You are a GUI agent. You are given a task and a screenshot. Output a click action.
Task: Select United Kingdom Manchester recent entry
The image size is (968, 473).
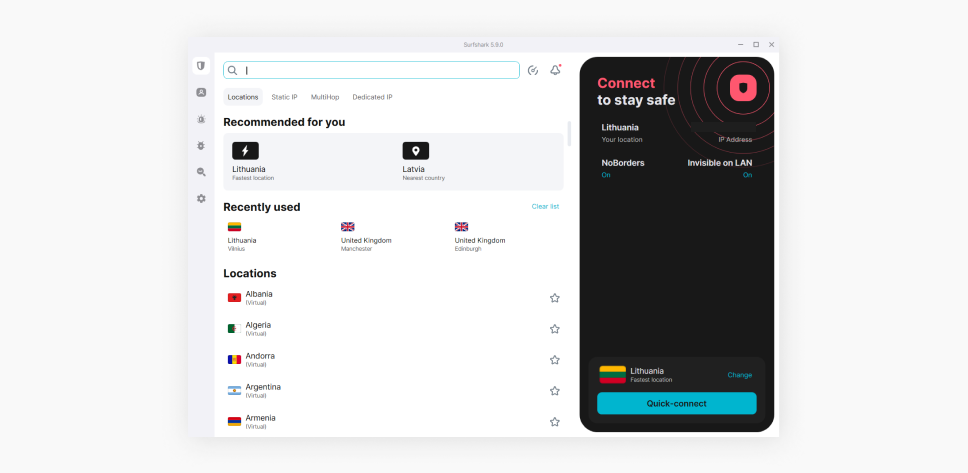[x=366, y=235]
